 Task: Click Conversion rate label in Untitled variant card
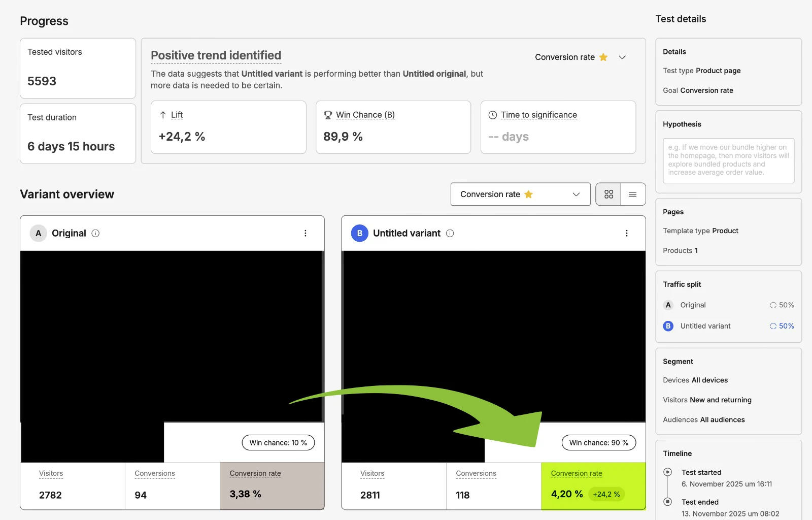coord(577,473)
